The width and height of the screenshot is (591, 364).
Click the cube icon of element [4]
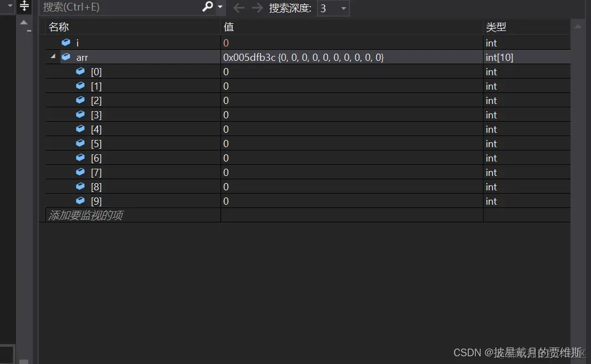(80, 129)
